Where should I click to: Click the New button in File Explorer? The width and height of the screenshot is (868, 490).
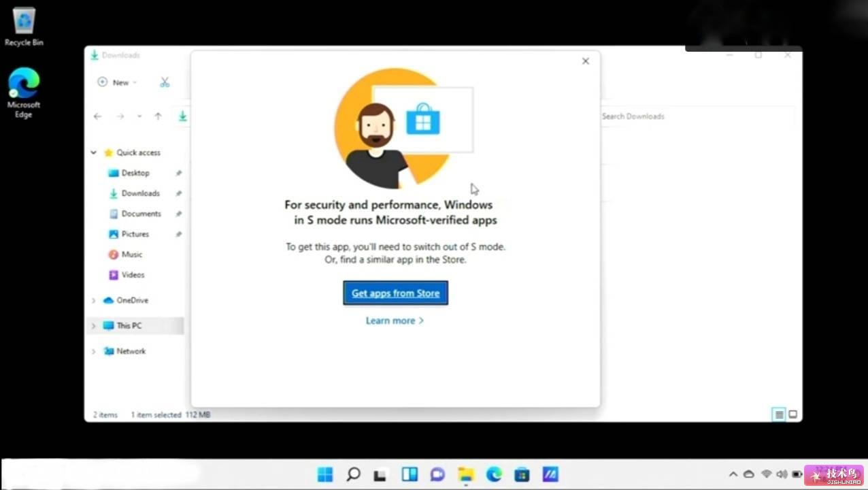click(117, 82)
